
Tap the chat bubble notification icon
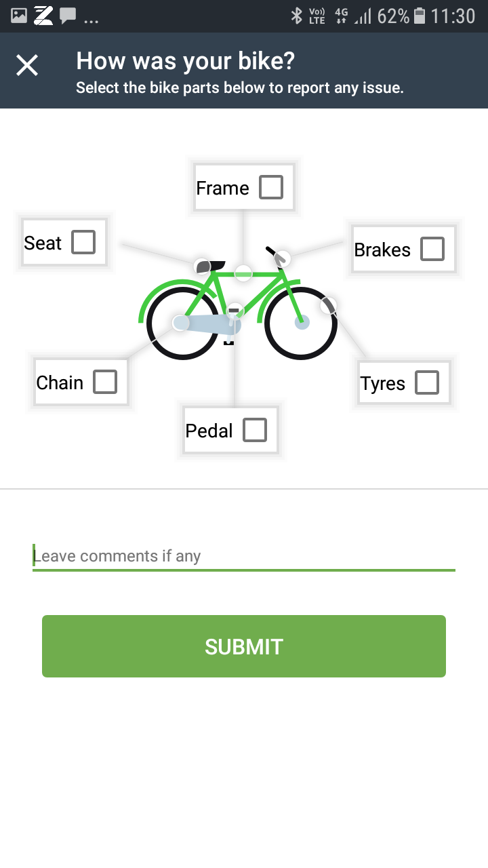tap(67, 16)
